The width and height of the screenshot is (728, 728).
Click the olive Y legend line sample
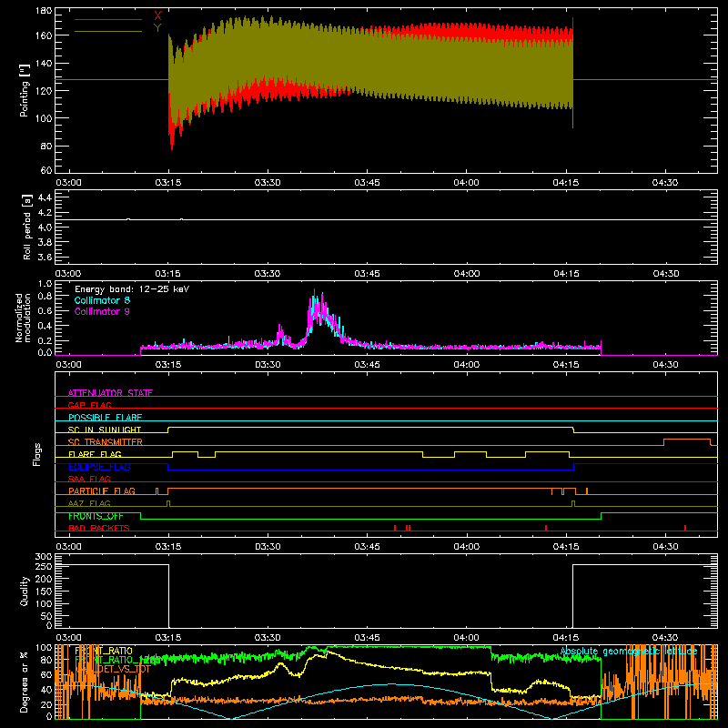pos(108,32)
